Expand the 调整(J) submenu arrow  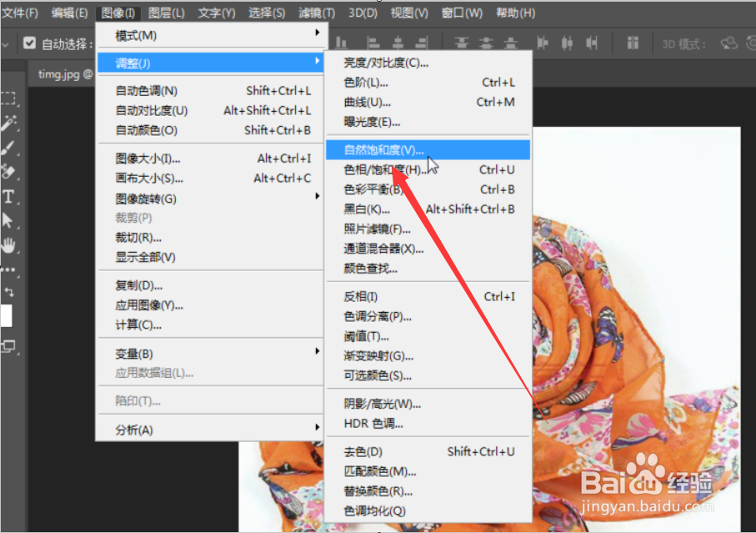[x=317, y=60]
